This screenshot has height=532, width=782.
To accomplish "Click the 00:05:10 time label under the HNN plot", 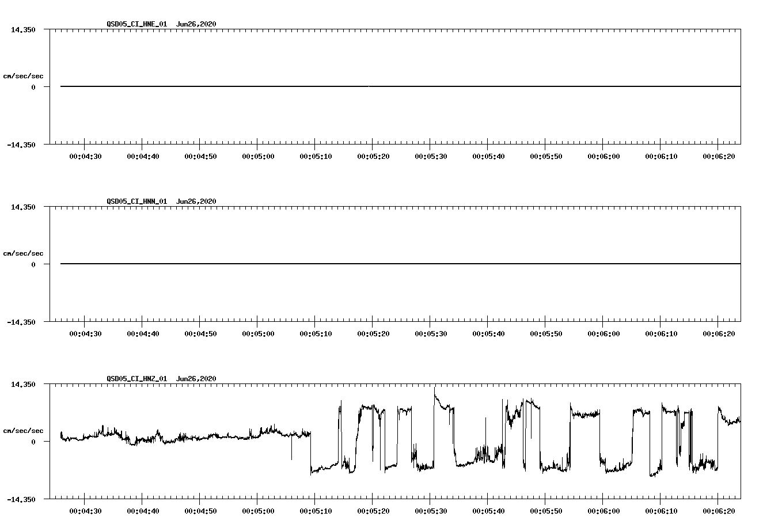I will 316,334.
